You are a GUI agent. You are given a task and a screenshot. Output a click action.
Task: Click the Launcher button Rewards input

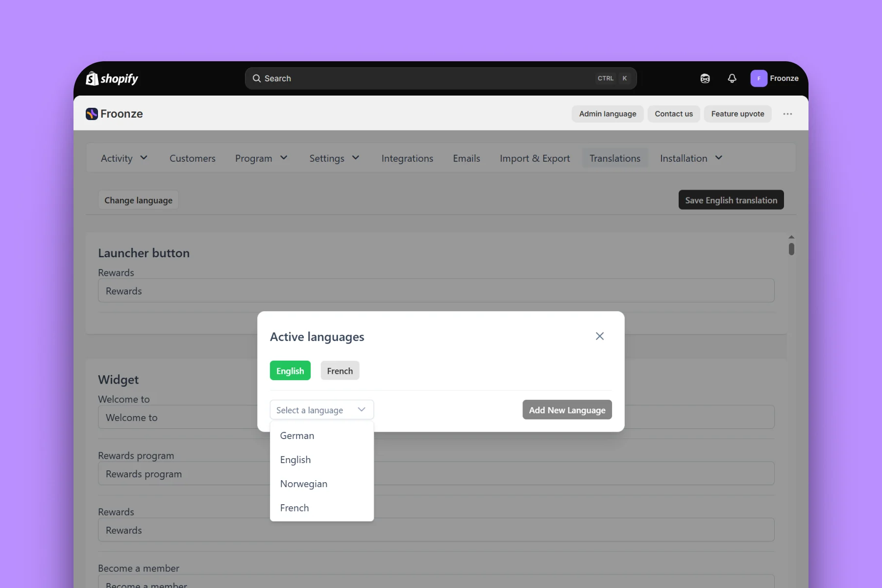(436, 291)
